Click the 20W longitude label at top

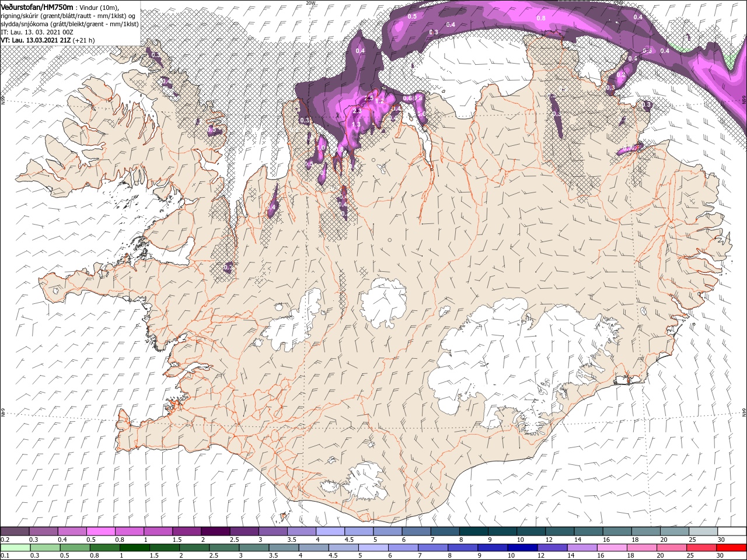(310, 3)
